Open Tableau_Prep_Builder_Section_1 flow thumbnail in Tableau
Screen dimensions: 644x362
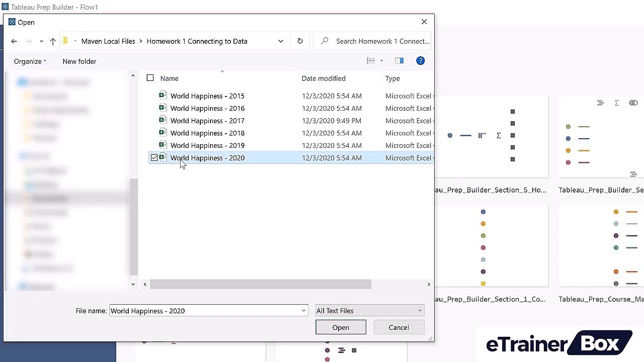click(x=491, y=246)
